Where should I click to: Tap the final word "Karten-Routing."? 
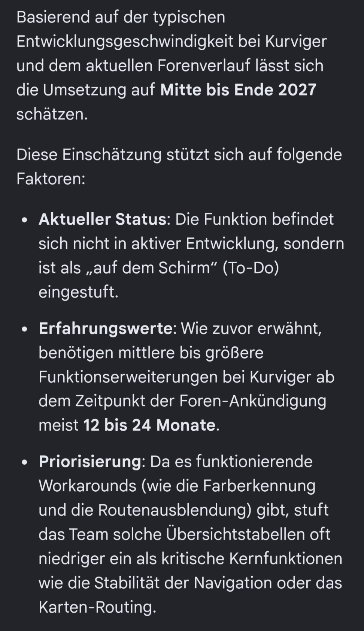click(97, 607)
